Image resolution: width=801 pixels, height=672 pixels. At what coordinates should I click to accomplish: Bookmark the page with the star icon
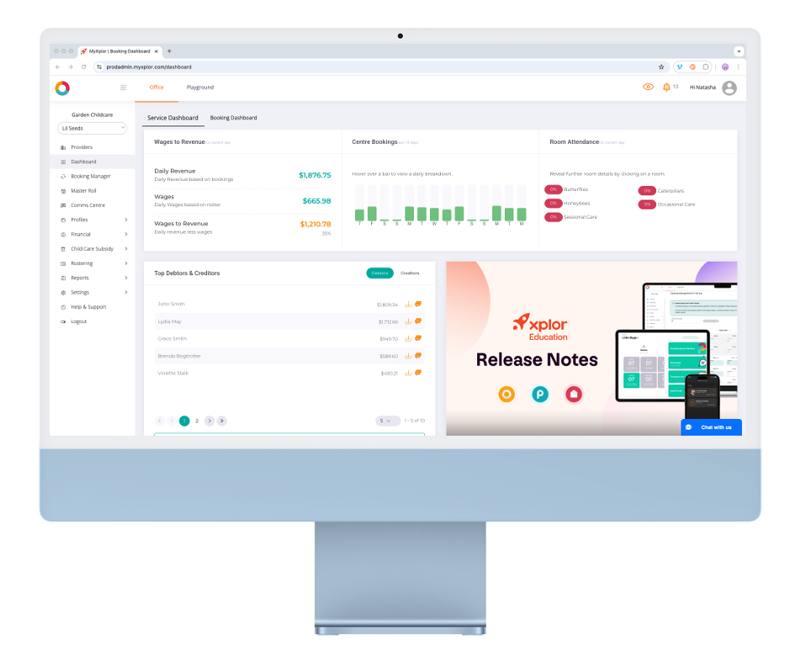point(661,67)
